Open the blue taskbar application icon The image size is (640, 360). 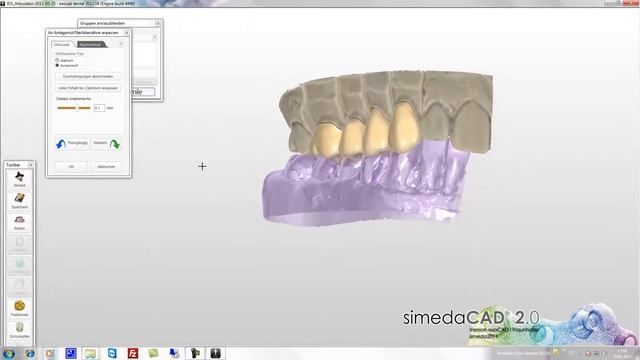coord(71,353)
